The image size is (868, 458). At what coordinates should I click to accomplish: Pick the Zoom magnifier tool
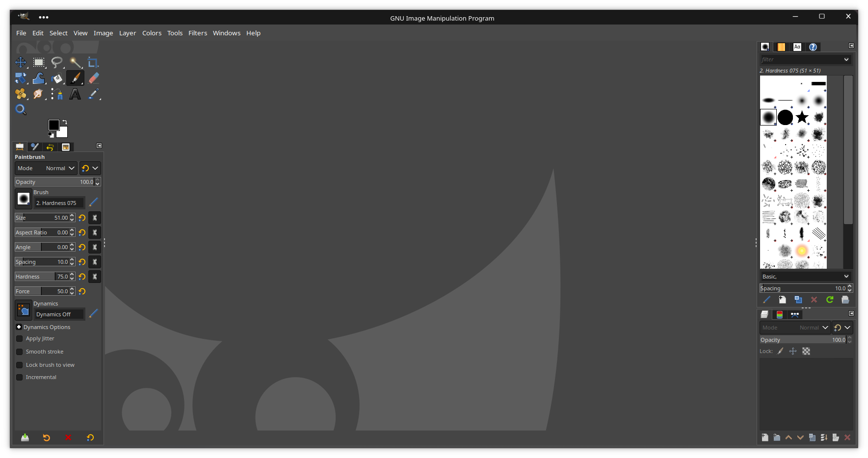(21, 109)
